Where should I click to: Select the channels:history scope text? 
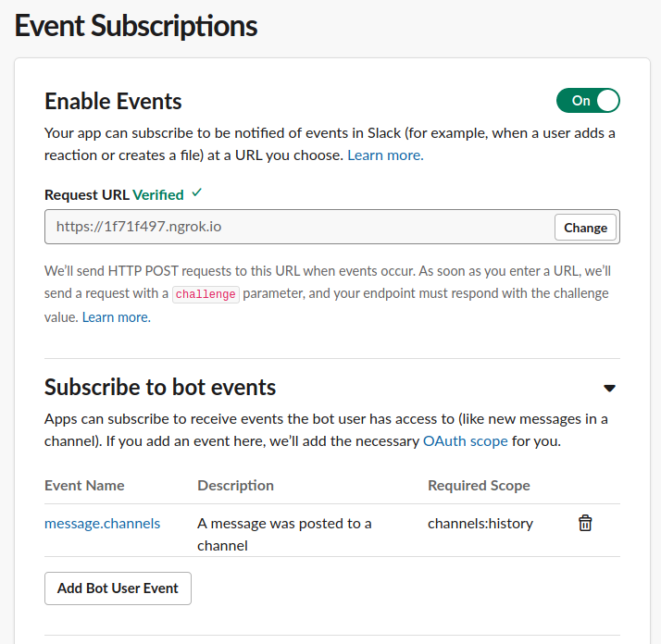click(480, 524)
